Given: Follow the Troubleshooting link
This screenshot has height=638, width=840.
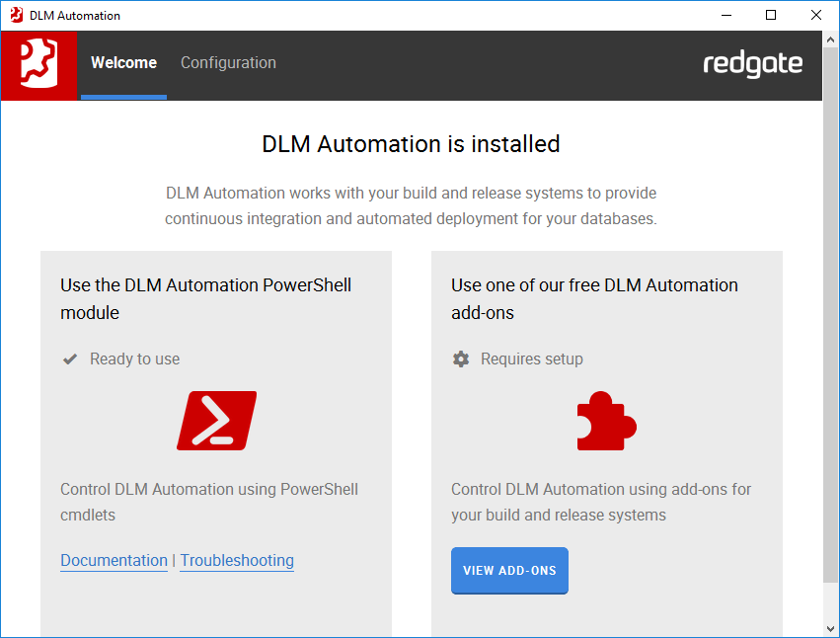Looking at the screenshot, I should pos(237,561).
